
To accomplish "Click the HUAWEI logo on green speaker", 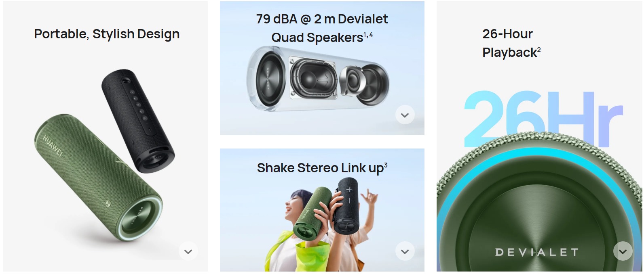I will point(53,146).
